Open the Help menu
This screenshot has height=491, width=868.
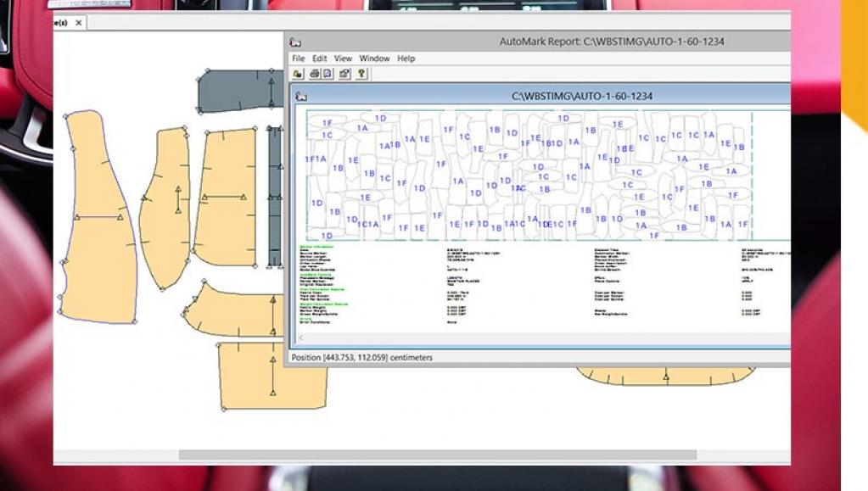pyautogui.click(x=406, y=59)
